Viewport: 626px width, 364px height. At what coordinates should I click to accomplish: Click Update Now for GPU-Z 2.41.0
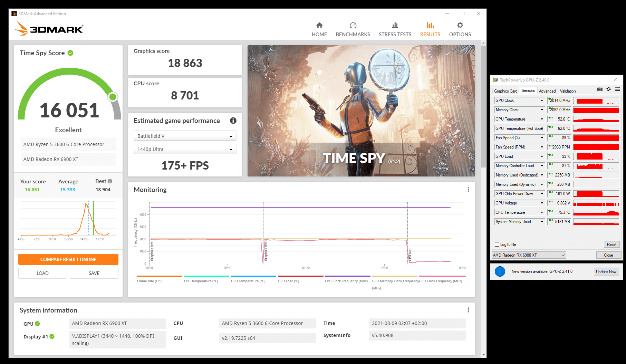pos(606,272)
